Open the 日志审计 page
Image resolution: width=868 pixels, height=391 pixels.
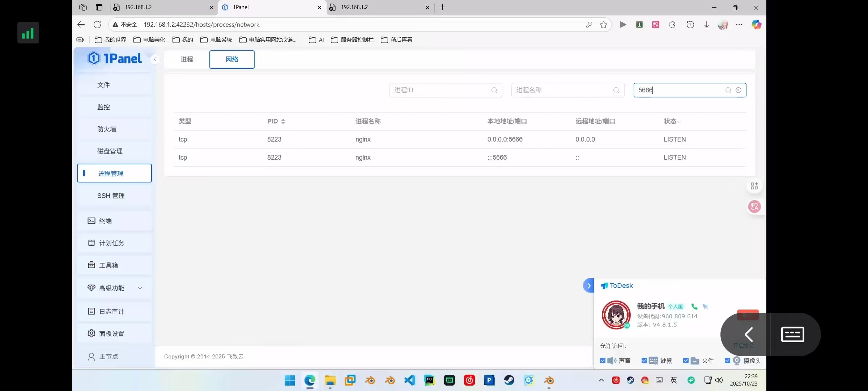(x=111, y=311)
